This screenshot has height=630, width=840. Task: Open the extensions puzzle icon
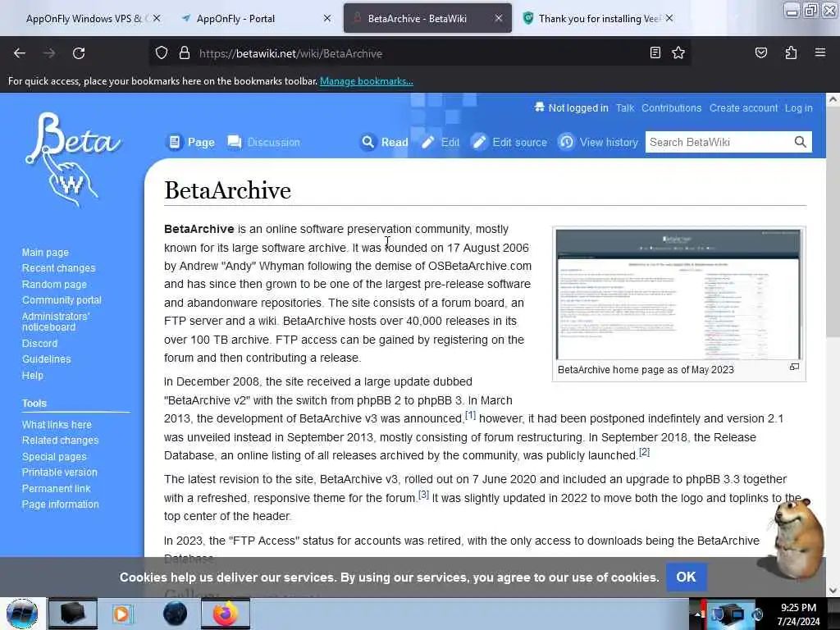pyautogui.click(x=791, y=52)
